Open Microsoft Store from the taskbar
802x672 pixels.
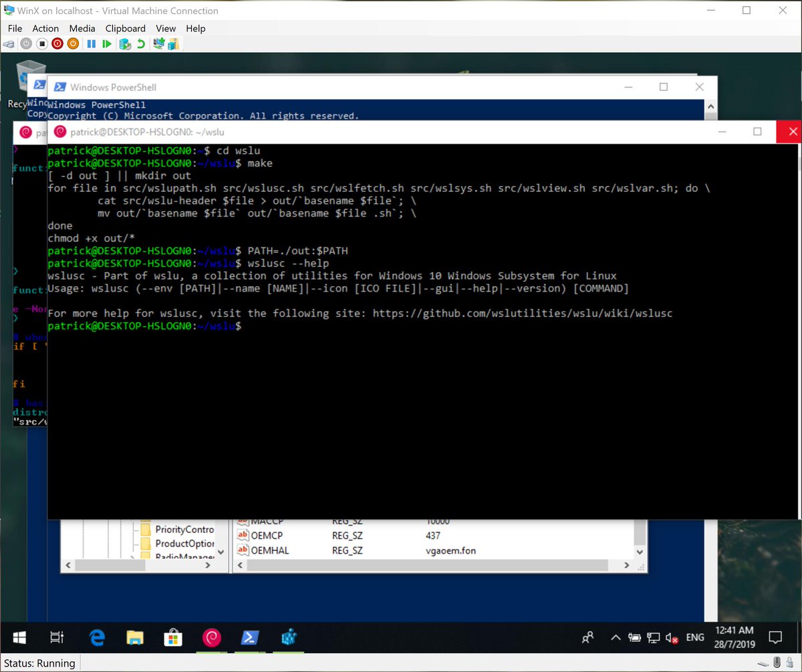coord(174,637)
